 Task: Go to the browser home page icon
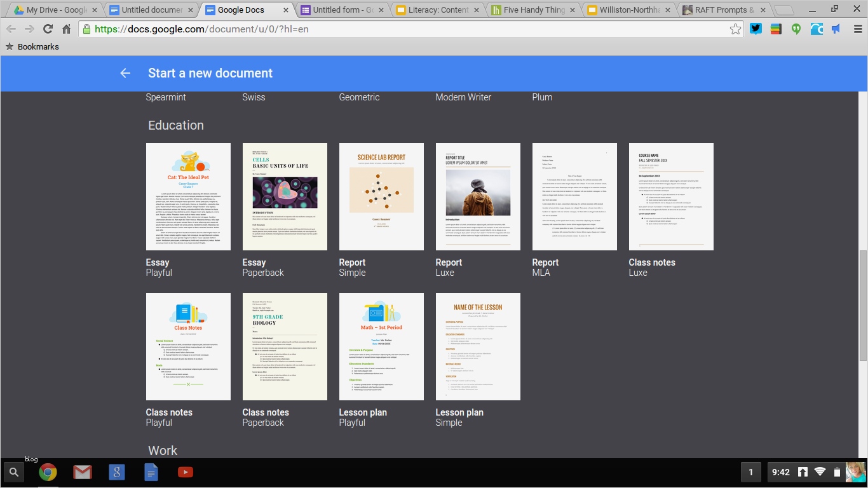(66, 29)
